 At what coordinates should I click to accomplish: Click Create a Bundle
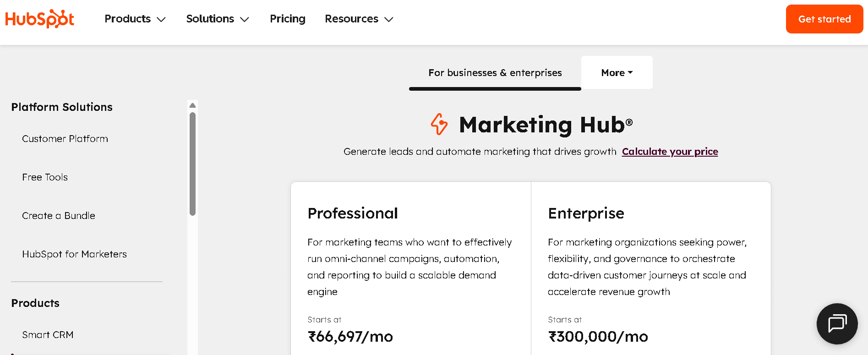pyautogui.click(x=59, y=215)
